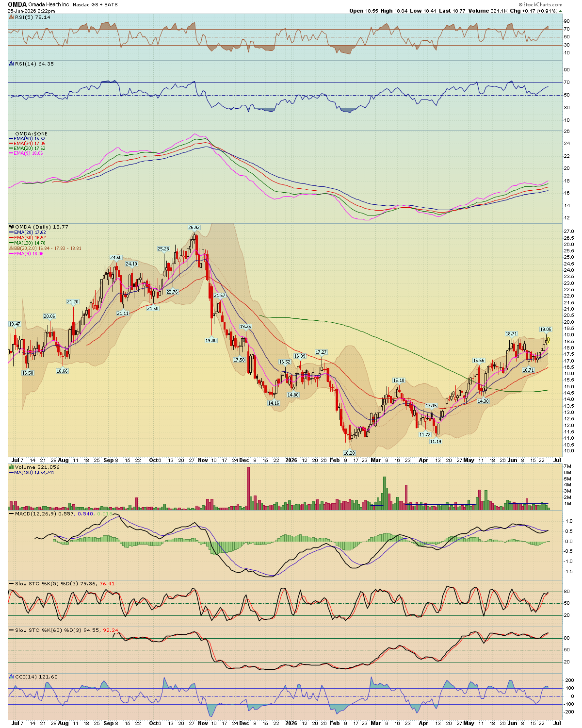Screen dimensions: 582x728
Task: Click the 19.00 low annotation in November
Action: point(211,340)
